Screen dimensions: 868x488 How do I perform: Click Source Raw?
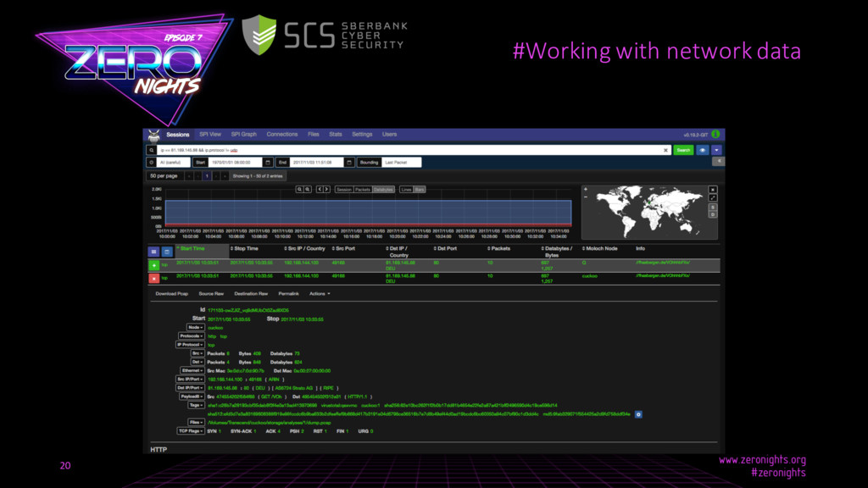(x=211, y=294)
